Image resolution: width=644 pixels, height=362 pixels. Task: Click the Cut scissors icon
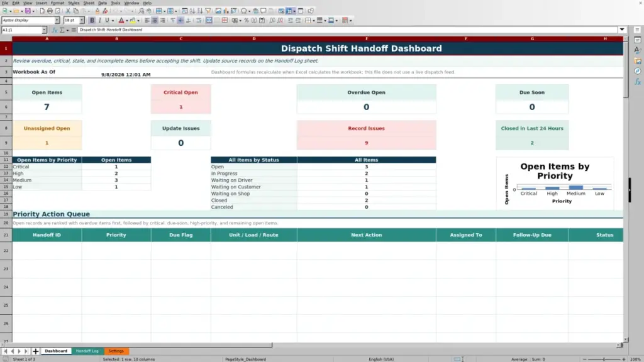click(x=68, y=11)
